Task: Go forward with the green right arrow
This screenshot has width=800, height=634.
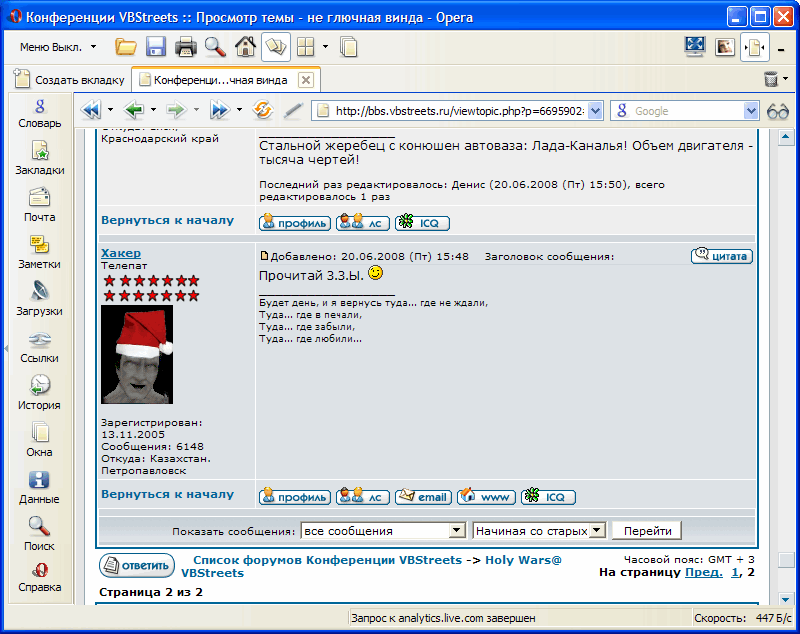Action: point(177,110)
